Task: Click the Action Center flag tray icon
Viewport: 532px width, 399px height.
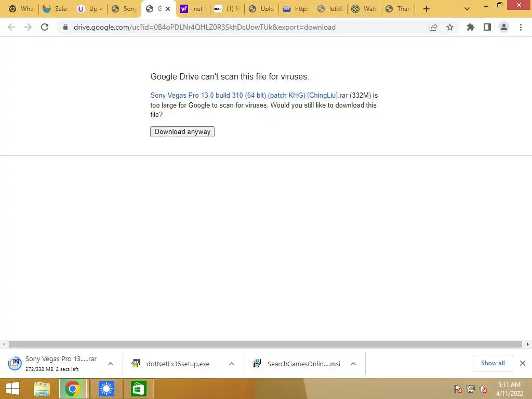Action: [x=458, y=389]
